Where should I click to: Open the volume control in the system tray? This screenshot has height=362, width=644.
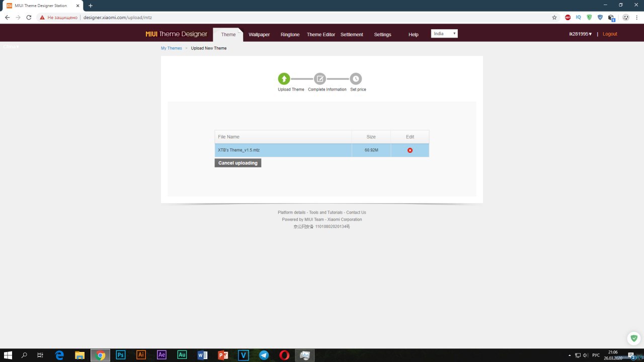coord(586,355)
